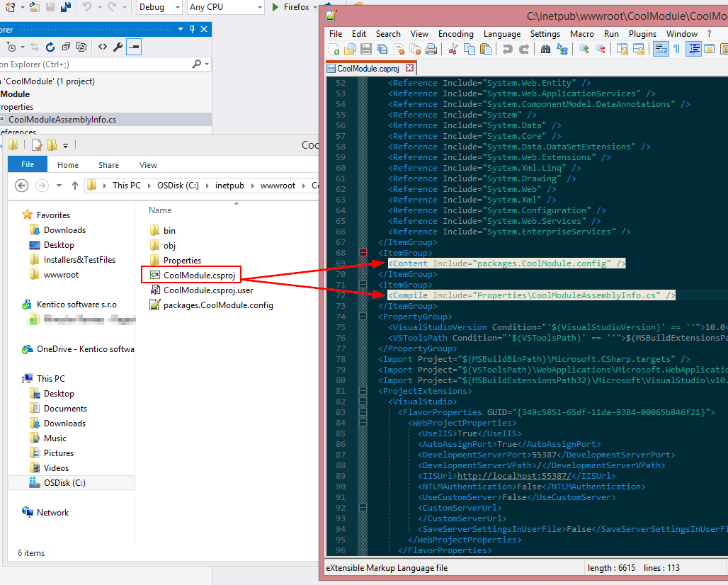This screenshot has height=585, width=728.
Task: Refresh Solution Explorer
Action: 50,47
